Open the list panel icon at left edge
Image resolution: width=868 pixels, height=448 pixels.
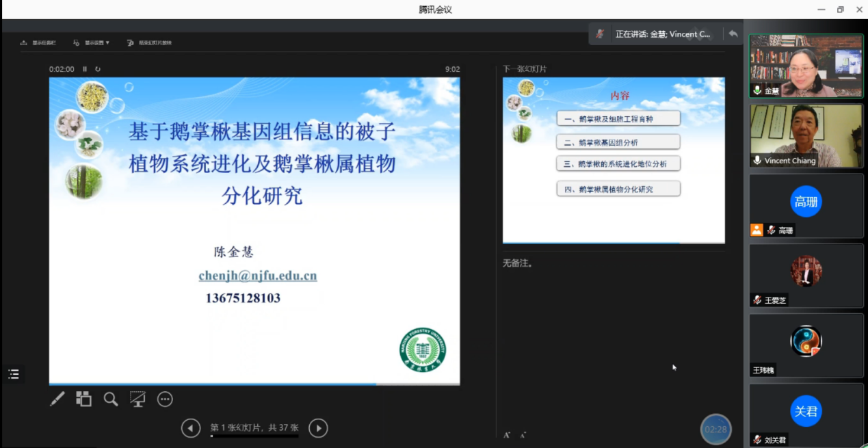(14, 374)
